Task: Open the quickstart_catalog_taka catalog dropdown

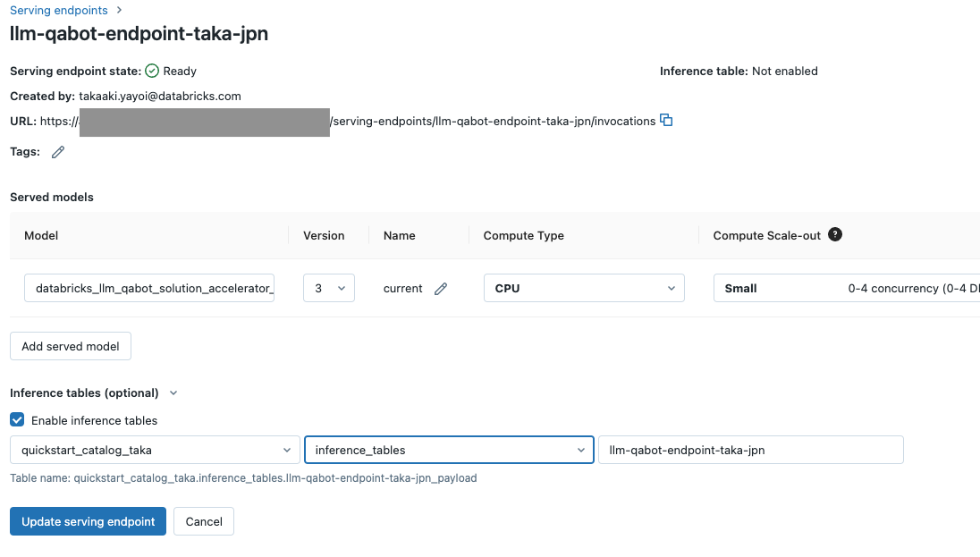Action: pos(155,450)
